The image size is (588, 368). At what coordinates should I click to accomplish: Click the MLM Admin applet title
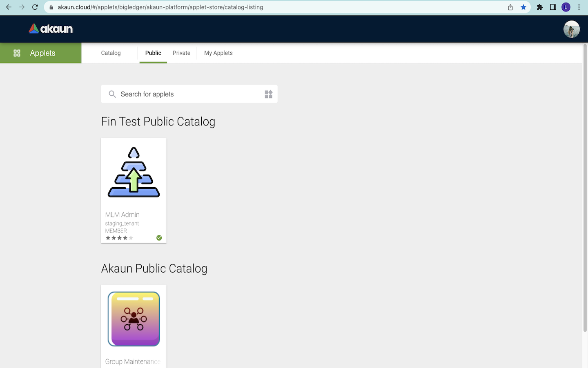(122, 215)
